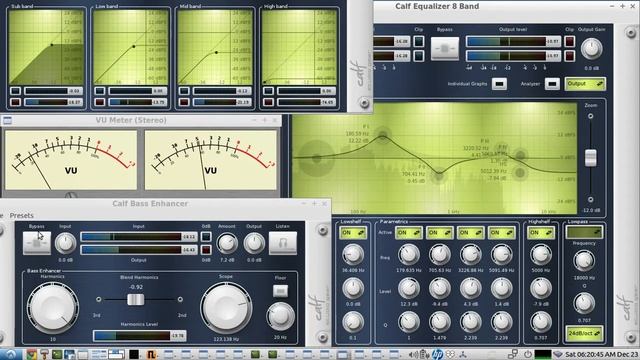Click the Amount knob in Bass Enhancer
Viewport: 640px width, 360px height.
point(227,243)
